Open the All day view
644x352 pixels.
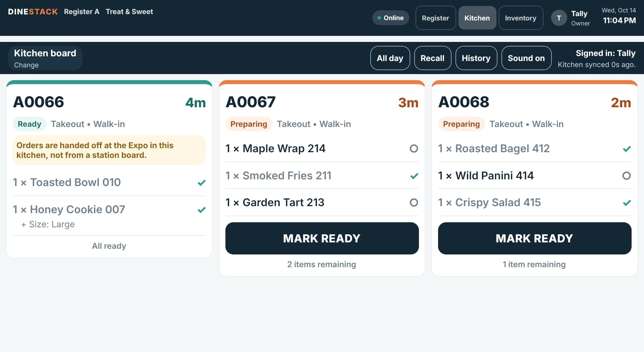[390, 58]
